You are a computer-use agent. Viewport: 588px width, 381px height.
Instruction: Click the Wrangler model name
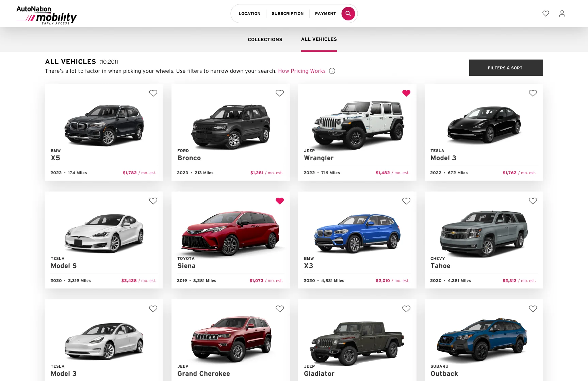tap(319, 158)
